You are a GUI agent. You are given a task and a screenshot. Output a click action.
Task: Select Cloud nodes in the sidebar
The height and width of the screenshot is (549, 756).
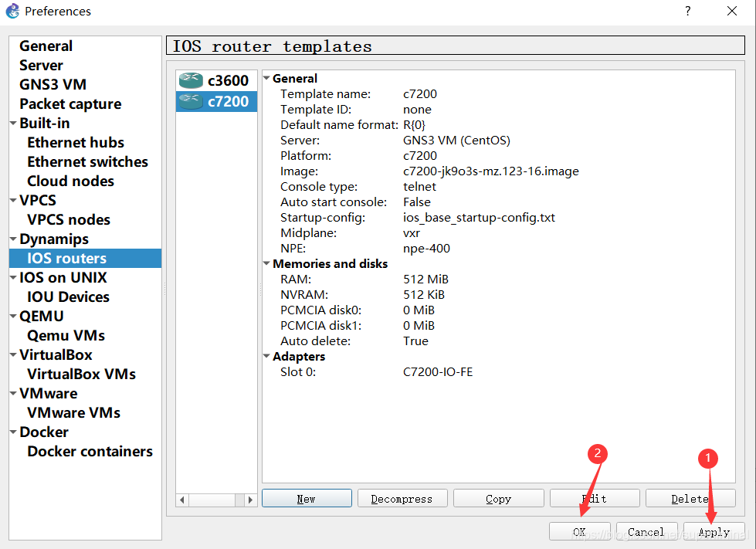[70, 181]
